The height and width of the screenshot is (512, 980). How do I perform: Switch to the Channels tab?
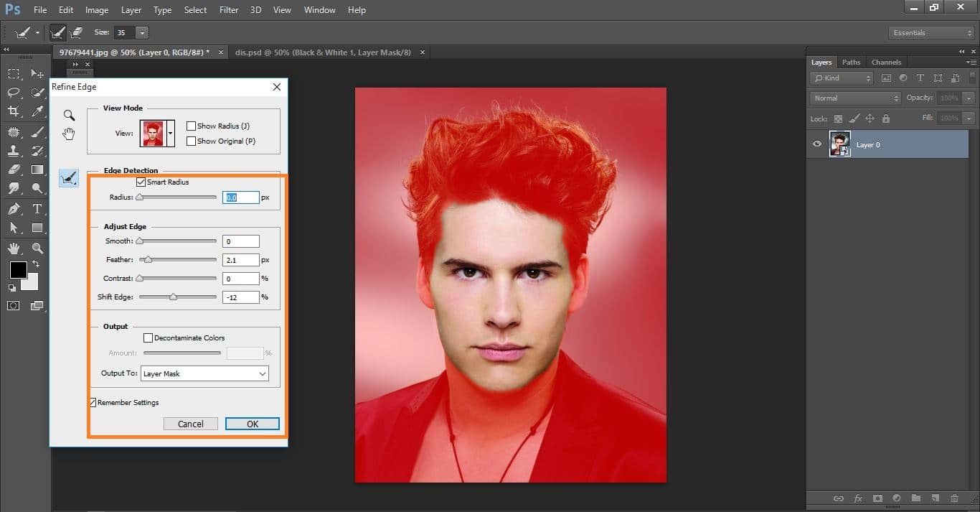point(886,62)
